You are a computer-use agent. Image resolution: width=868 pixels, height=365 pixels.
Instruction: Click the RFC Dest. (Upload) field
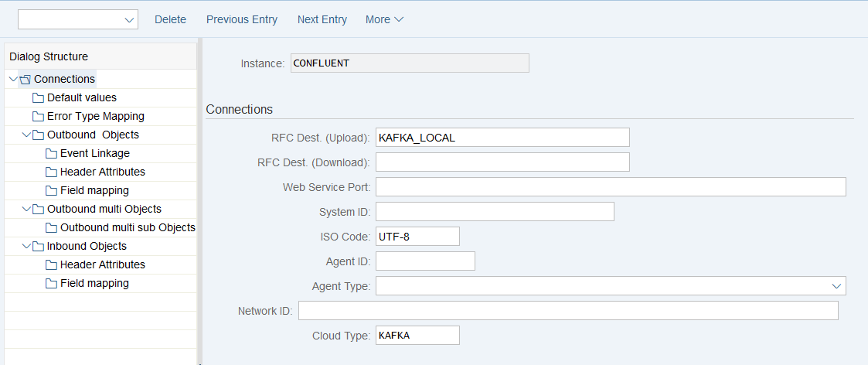(x=502, y=138)
